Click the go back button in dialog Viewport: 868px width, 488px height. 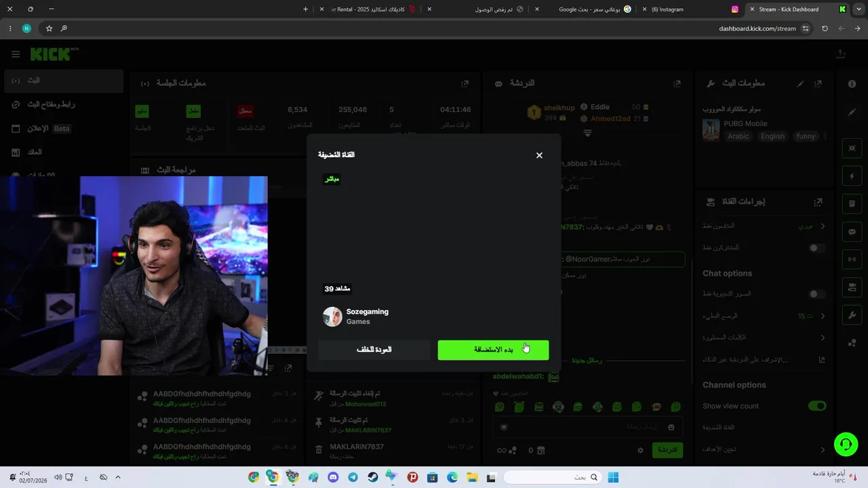pyautogui.click(x=374, y=350)
